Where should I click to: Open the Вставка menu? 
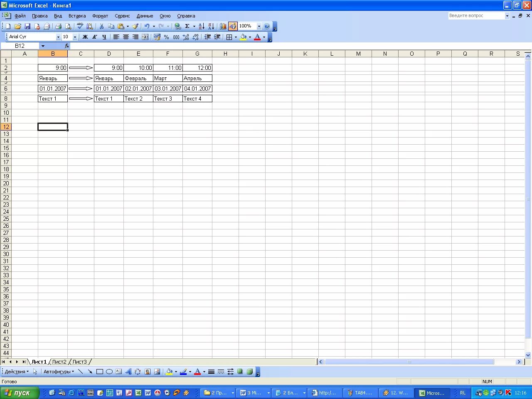[77, 16]
